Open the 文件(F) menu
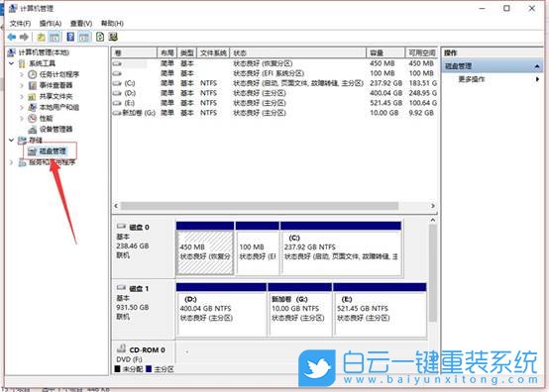The height and width of the screenshot is (392, 549). [x=20, y=24]
